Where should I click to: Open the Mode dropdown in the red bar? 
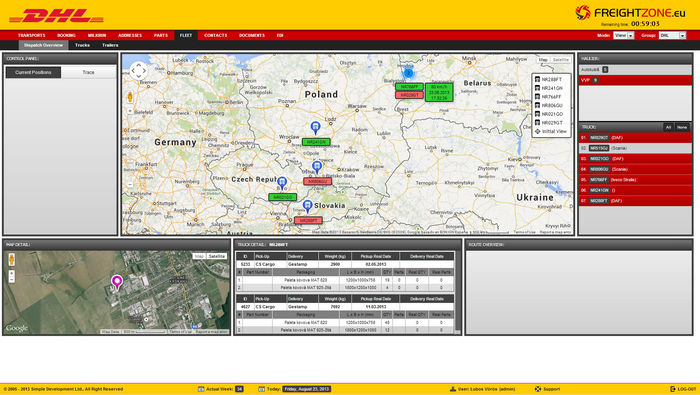click(x=624, y=35)
